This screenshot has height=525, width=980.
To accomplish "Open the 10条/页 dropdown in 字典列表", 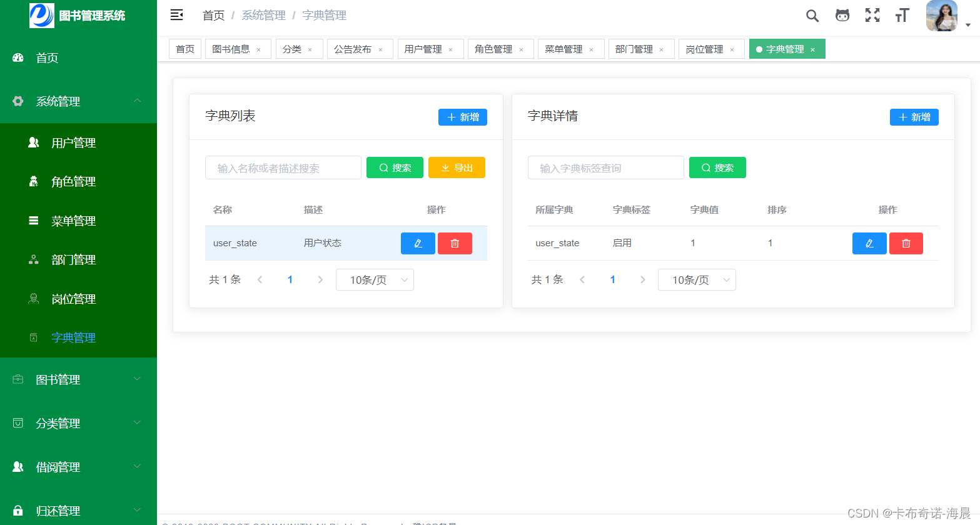I will (375, 279).
